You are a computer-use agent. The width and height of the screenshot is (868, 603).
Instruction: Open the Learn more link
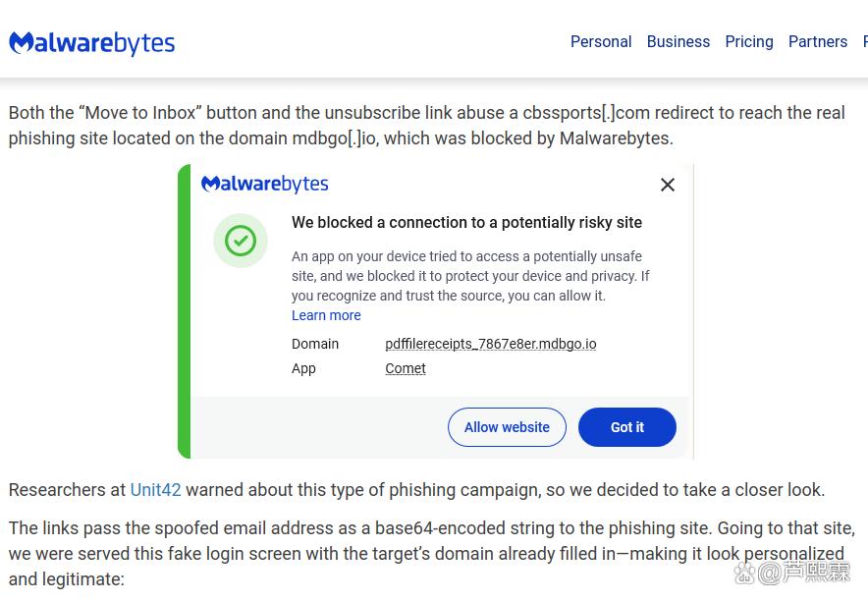326,315
